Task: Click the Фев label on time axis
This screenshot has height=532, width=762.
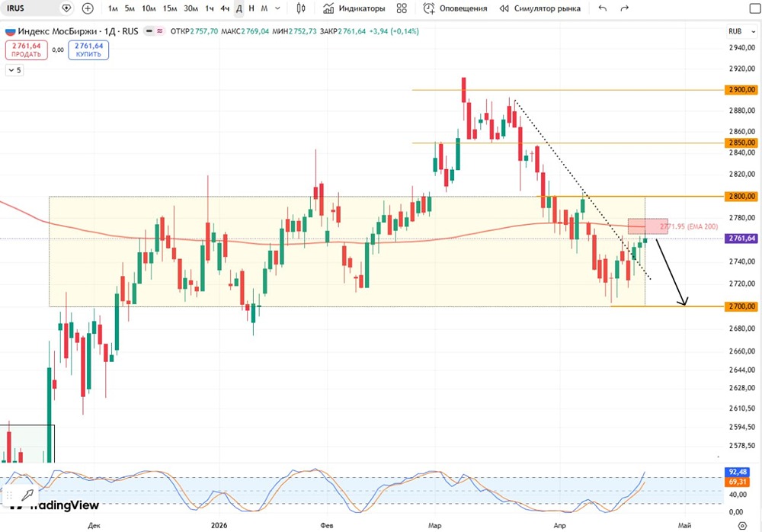Action: click(x=327, y=525)
